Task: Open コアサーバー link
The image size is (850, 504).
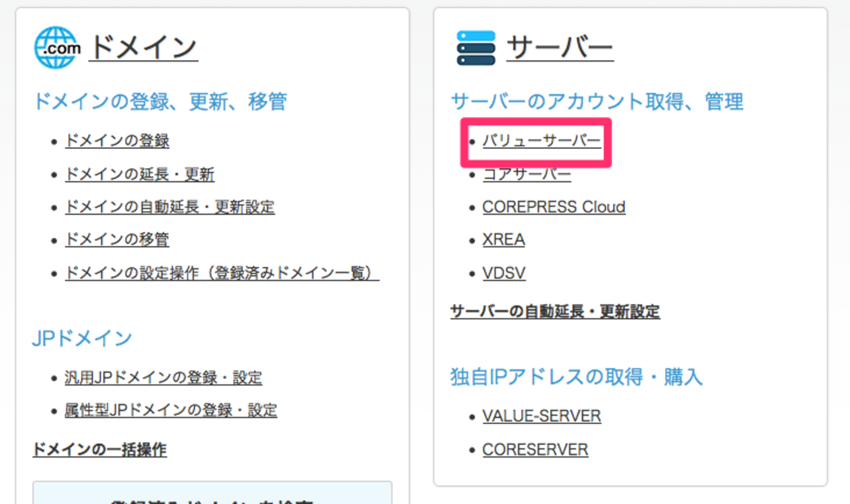Action: click(x=526, y=174)
